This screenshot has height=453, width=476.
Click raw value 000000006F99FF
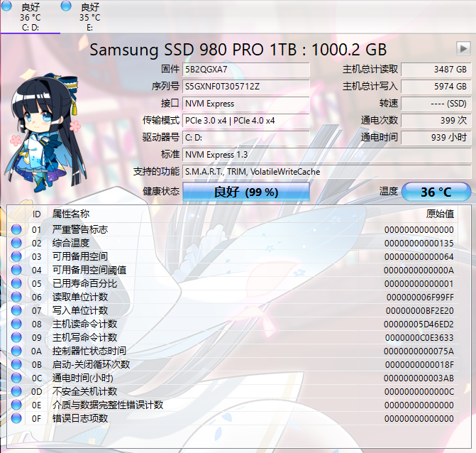coord(420,297)
